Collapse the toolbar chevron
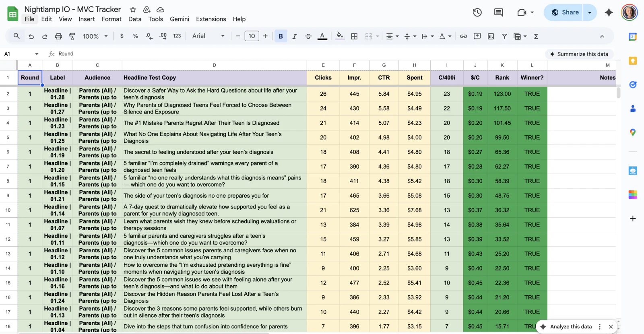Screen dimensions: 644x334 [x=602, y=36]
